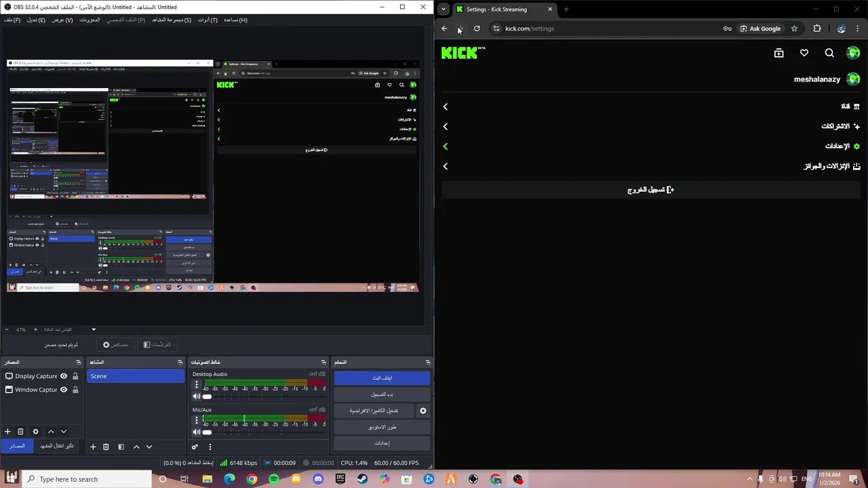Open OBS Edit menu (E)
This screenshot has width=868, height=488.
coord(36,20)
